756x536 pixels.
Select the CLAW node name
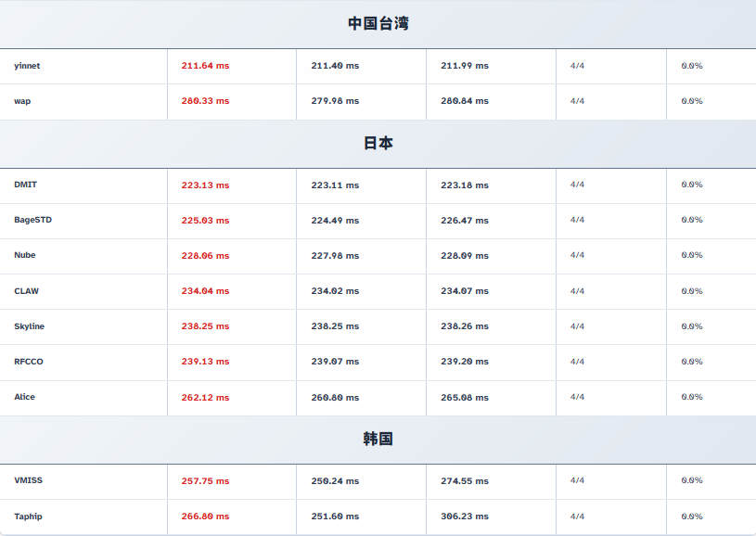[27, 291]
